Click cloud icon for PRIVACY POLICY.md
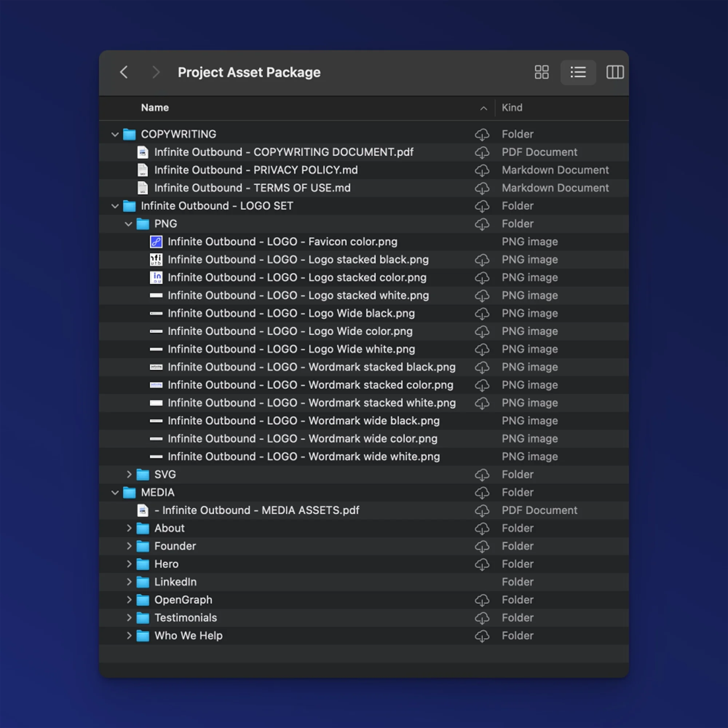 482,170
